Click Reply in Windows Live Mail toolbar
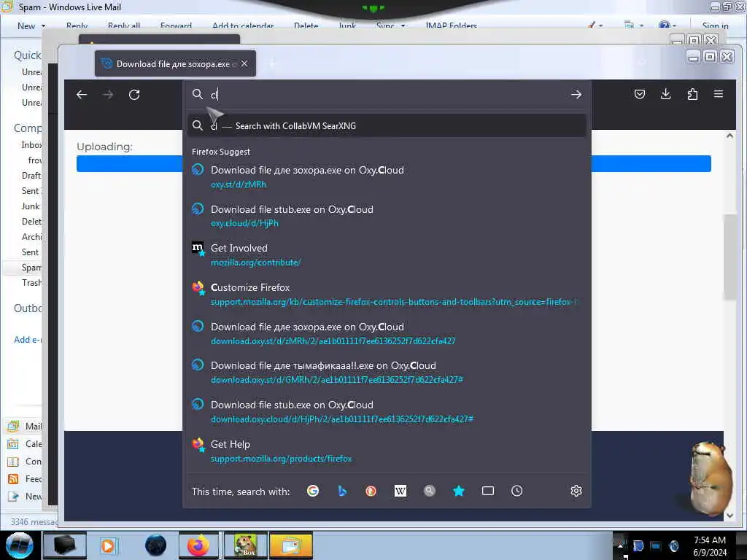The height and width of the screenshot is (560, 747). click(77, 26)
